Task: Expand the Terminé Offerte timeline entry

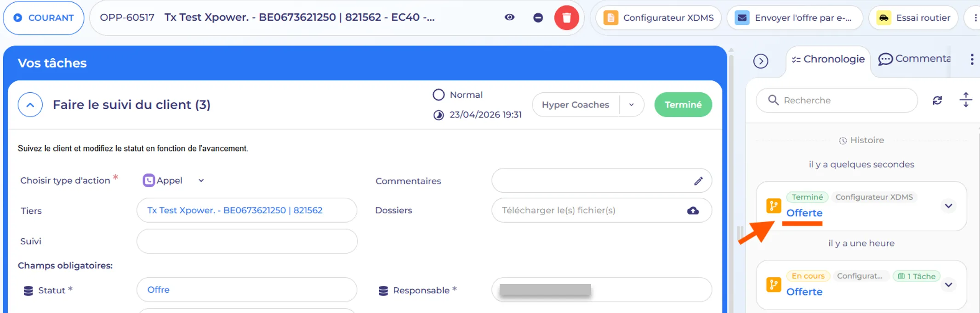Action: click(x=948, y=206)
